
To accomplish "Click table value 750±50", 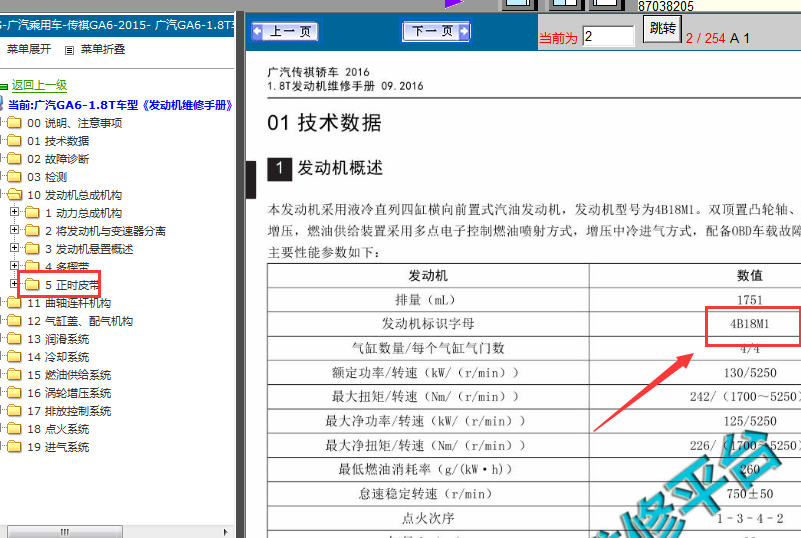I will click(x=750, y=494).
